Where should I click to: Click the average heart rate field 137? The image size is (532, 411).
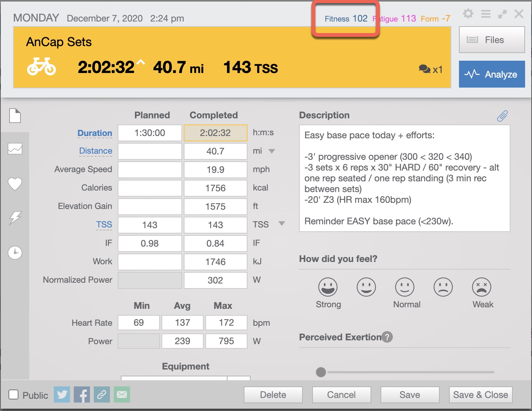point(183,323)
